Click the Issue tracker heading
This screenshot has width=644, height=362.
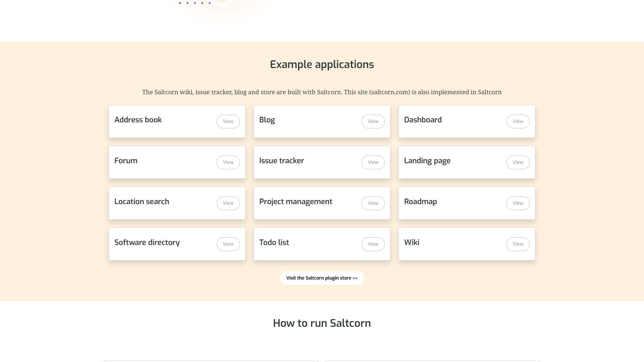click(281, 161)
